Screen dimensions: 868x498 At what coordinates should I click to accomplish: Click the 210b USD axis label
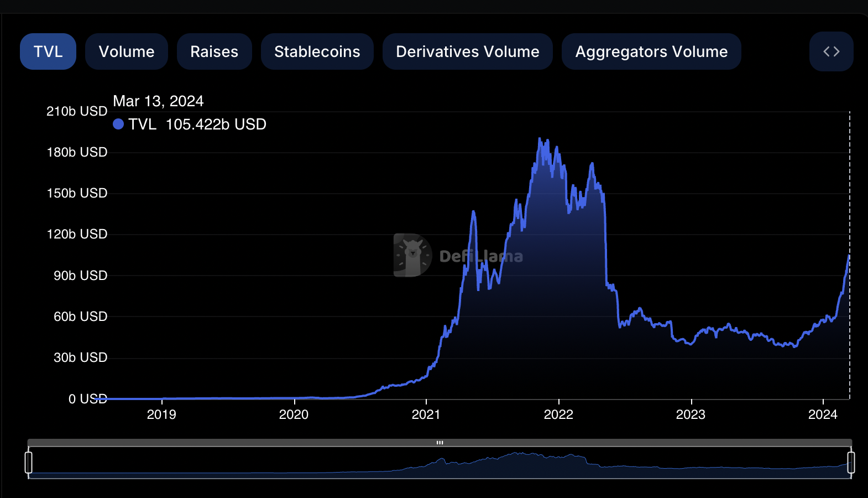pyautogui.click(x=77, y=111)
